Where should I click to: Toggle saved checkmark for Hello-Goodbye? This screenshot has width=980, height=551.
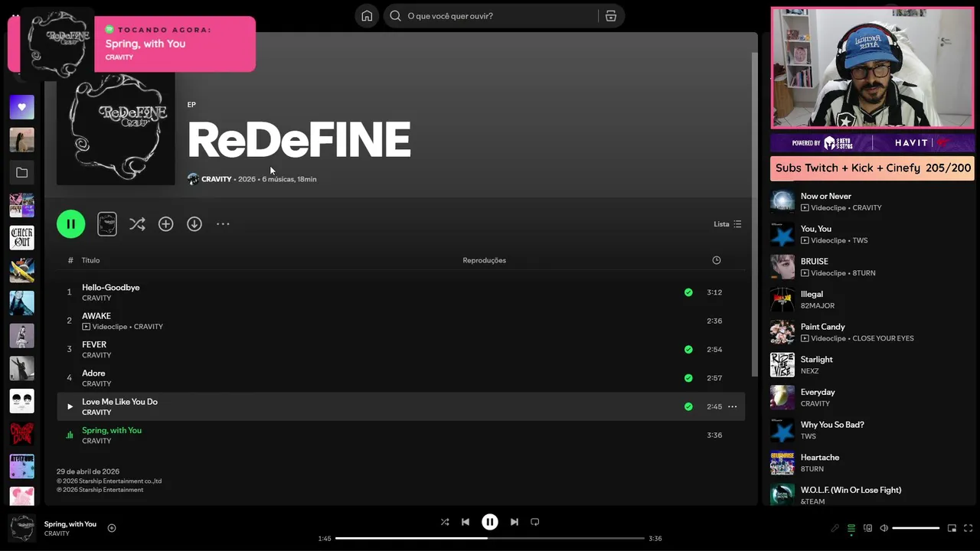(688, 292)
